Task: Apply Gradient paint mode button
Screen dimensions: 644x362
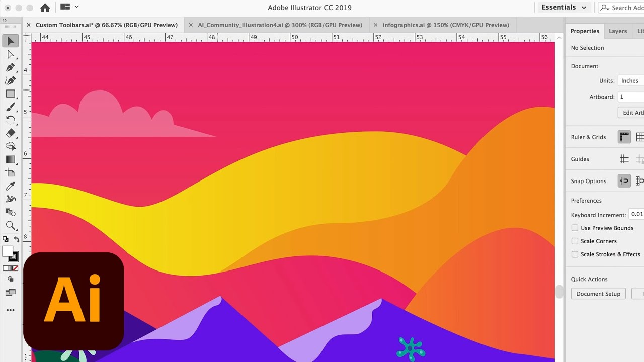Action: (x=11, y=268)
